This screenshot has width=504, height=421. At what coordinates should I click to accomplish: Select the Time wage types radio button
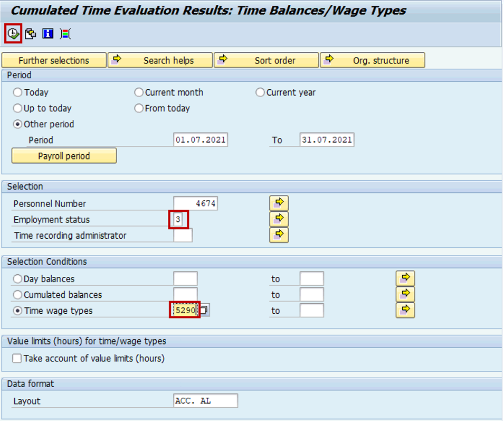coord(17,311)
